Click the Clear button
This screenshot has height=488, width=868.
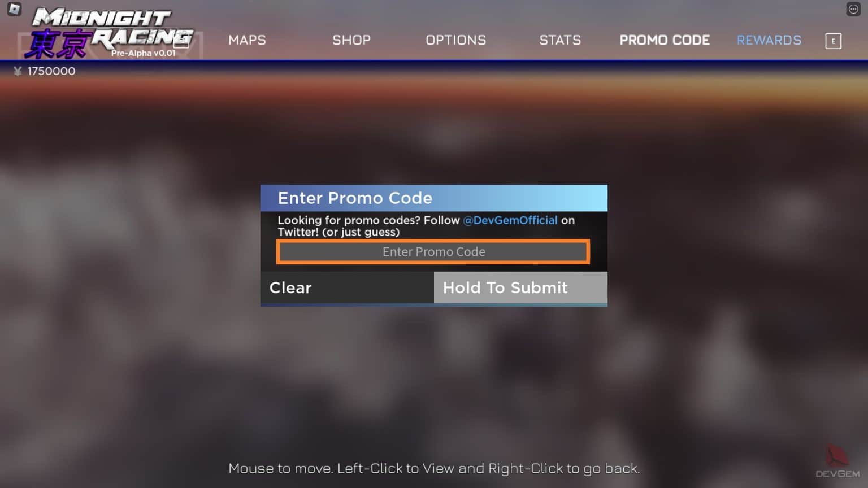coord(347,287)
